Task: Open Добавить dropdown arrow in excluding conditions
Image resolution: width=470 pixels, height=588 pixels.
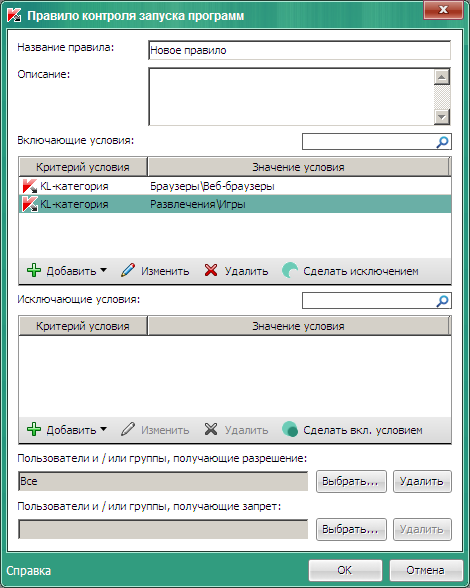Action: coord(104,429)
